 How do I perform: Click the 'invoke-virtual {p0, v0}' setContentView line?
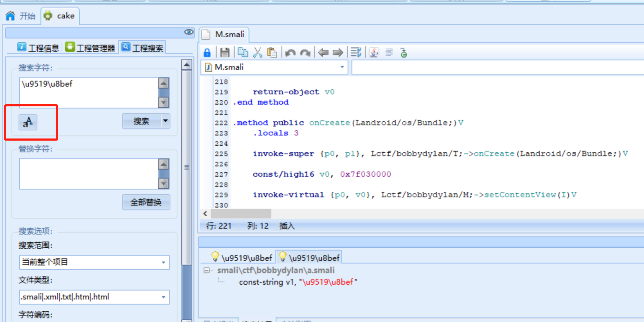coord(414,195)
